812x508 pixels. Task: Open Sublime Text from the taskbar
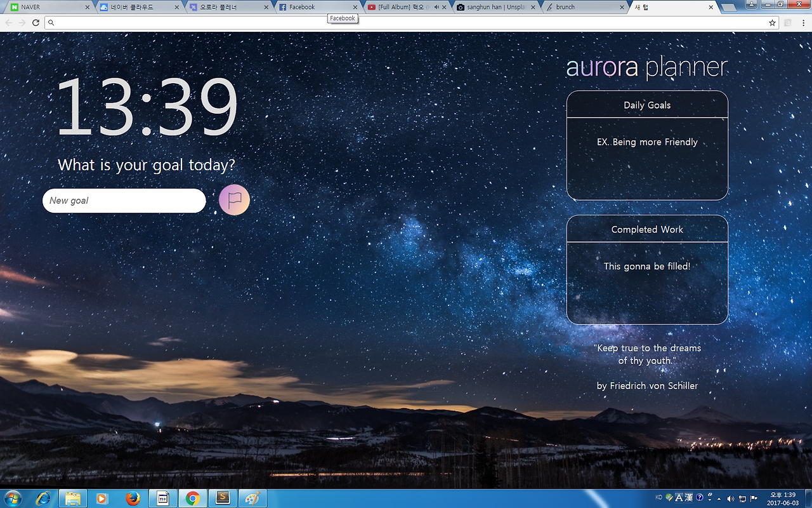click(223, 498)
